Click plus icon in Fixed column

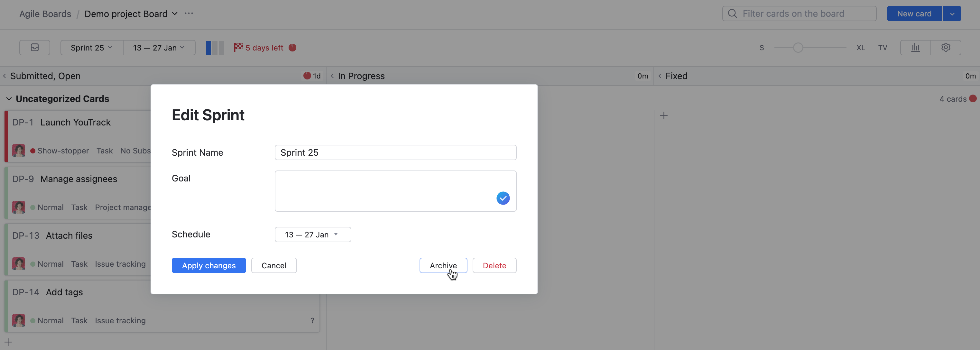pos(664,116)
